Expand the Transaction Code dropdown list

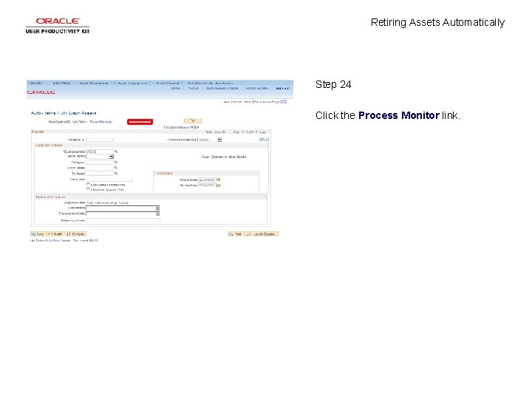click(x=123, y=214)
